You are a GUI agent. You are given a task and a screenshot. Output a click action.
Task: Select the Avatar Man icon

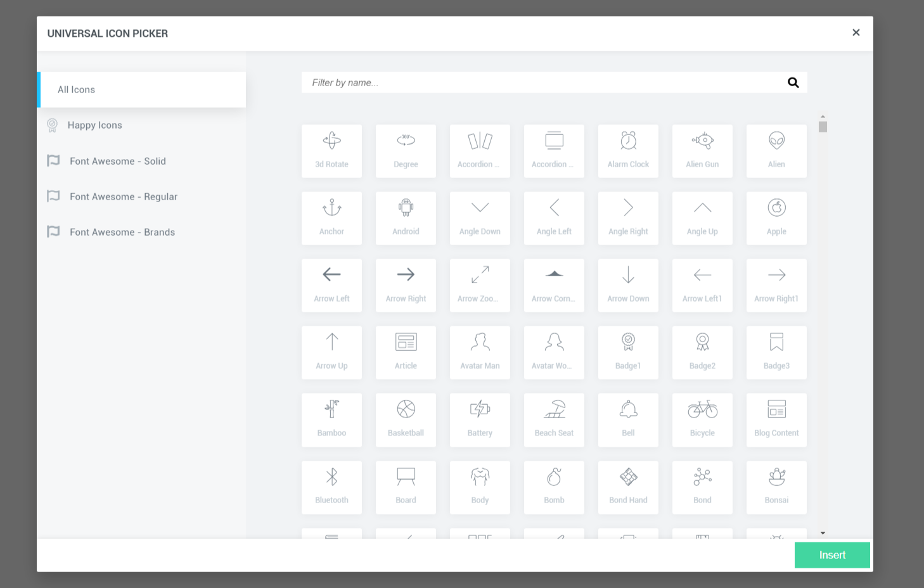pos(480,352)
